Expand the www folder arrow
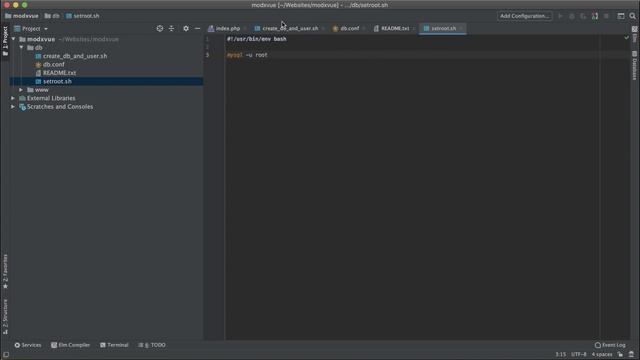This screenshot has height=360, width=640. pyautogui.click(x=21, y=90)
